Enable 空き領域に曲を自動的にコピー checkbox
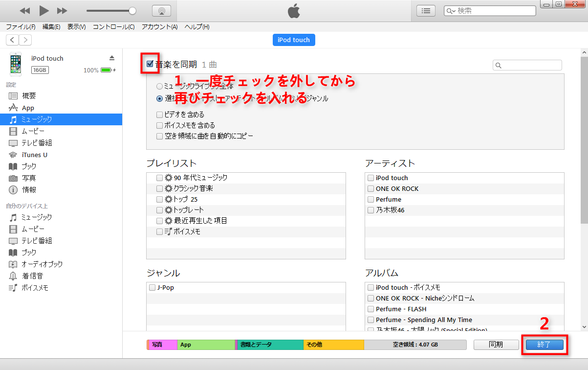 click(x=159, y=136)
